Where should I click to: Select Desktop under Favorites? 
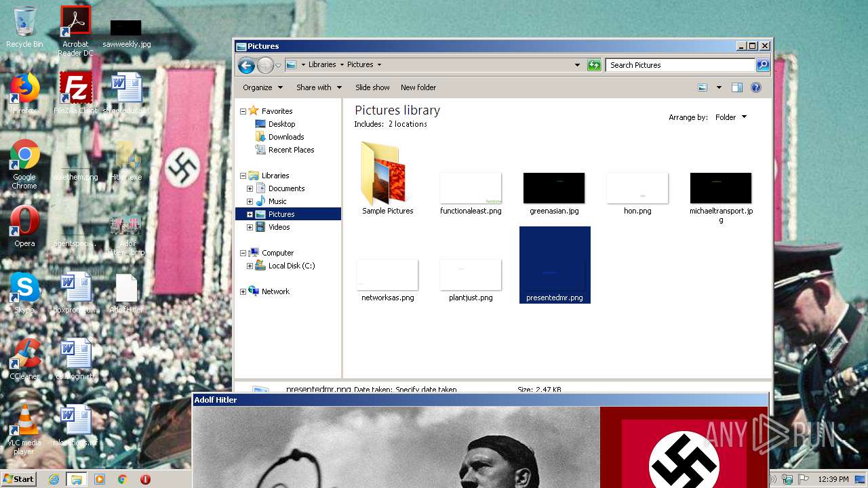tap(281, 124)
